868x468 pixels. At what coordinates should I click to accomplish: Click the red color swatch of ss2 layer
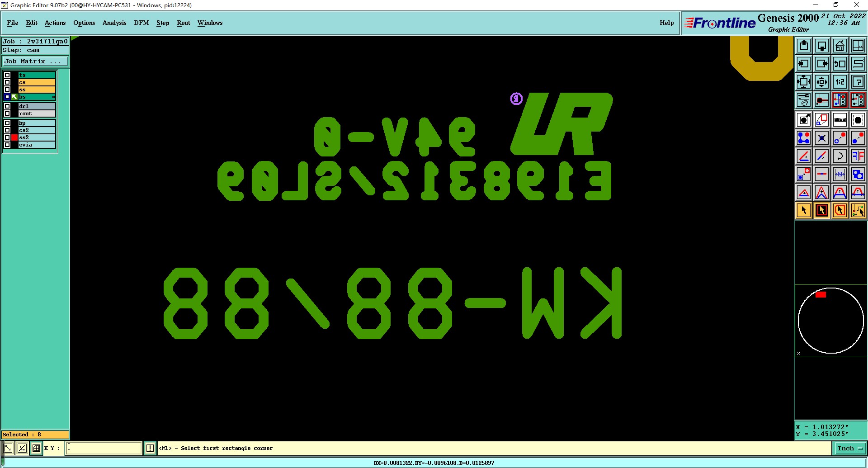[x=14, y=137]
